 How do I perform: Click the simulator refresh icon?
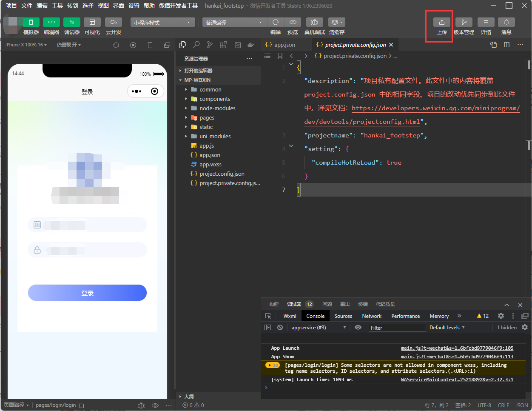tap(116, 45)
